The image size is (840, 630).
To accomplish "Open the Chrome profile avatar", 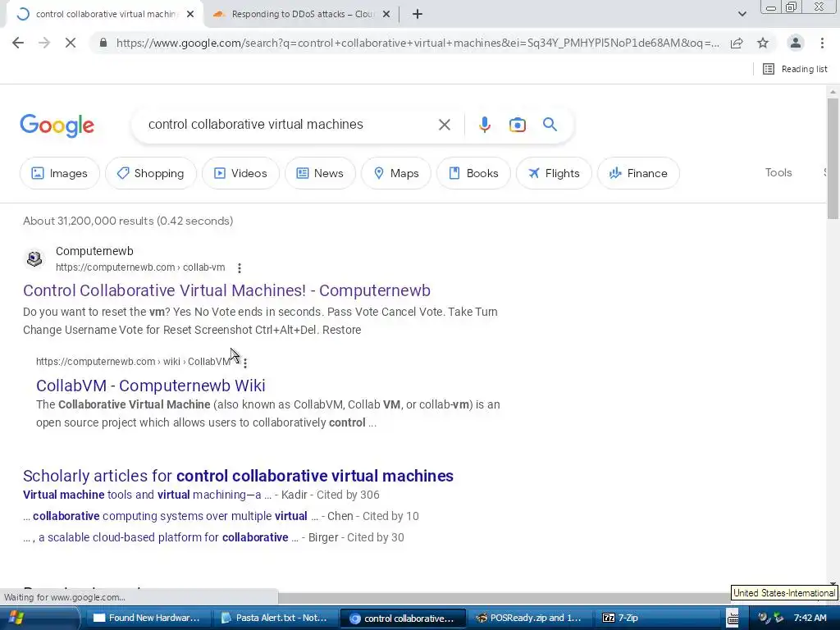I will click(796, 43).
